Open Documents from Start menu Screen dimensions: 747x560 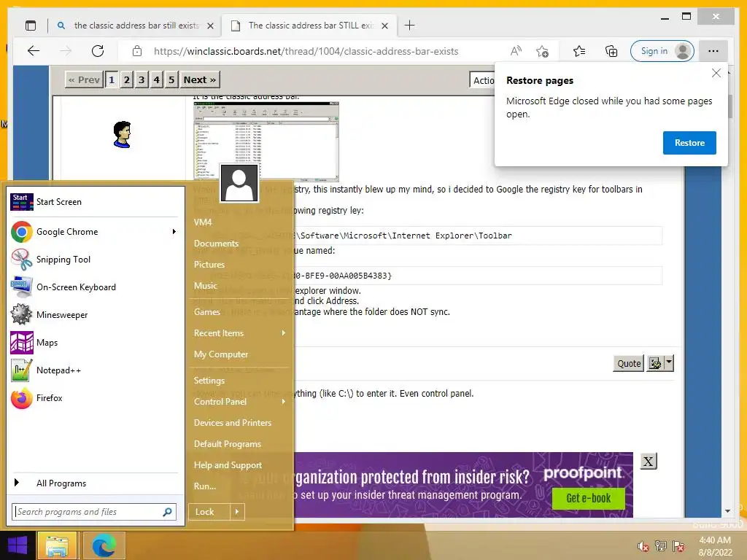(216, 244)
